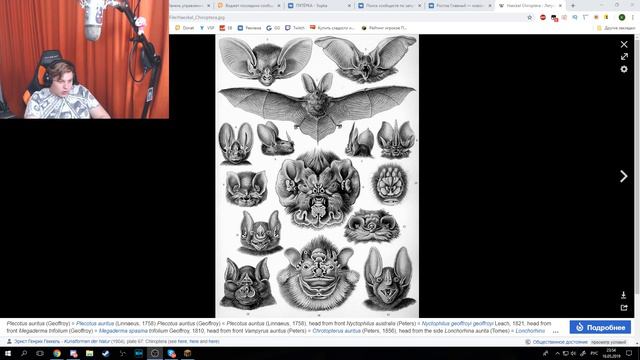The image size is (640, 360).
Task: Open the taskbar clock and calendar
Action: tap(611, 353)
